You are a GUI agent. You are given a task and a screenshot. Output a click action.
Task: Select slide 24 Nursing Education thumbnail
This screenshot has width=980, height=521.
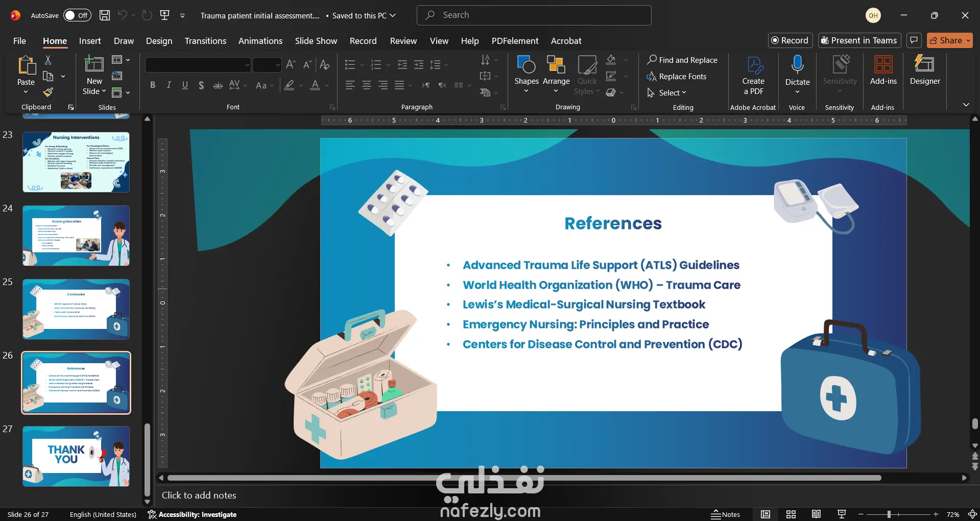(x=76, y=235)
